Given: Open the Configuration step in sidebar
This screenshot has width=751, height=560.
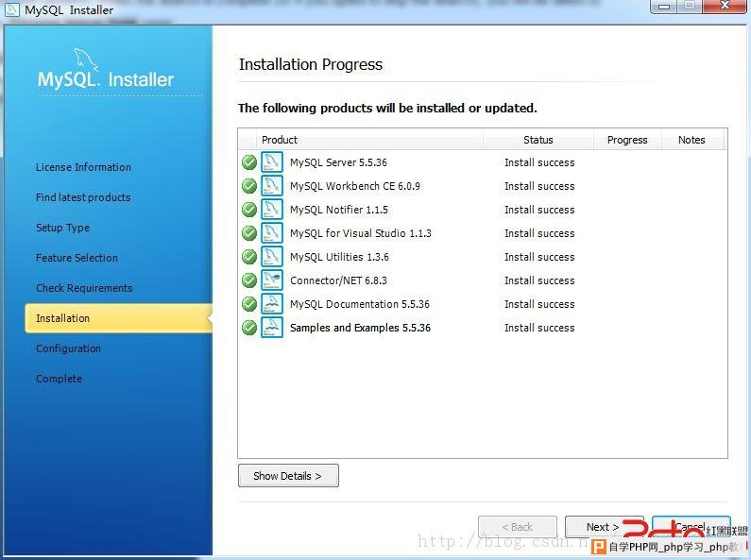Looking at the screenshot, I should click(x=69, y=348).
